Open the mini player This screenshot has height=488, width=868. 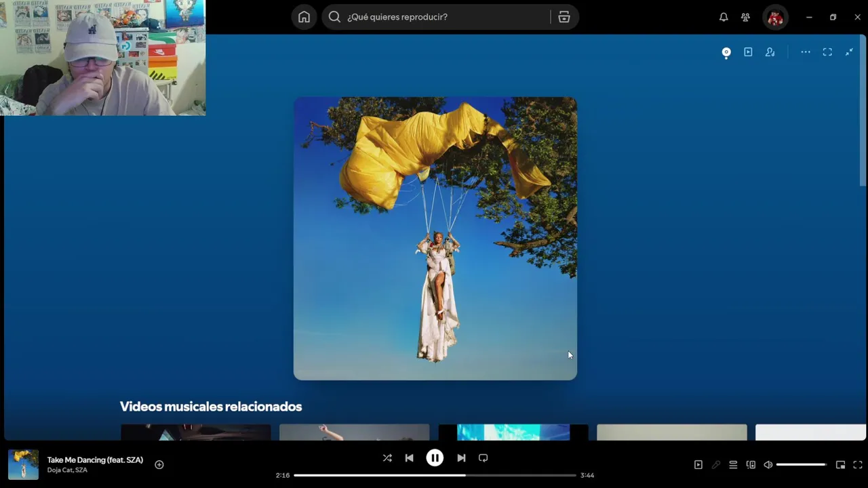840,465
